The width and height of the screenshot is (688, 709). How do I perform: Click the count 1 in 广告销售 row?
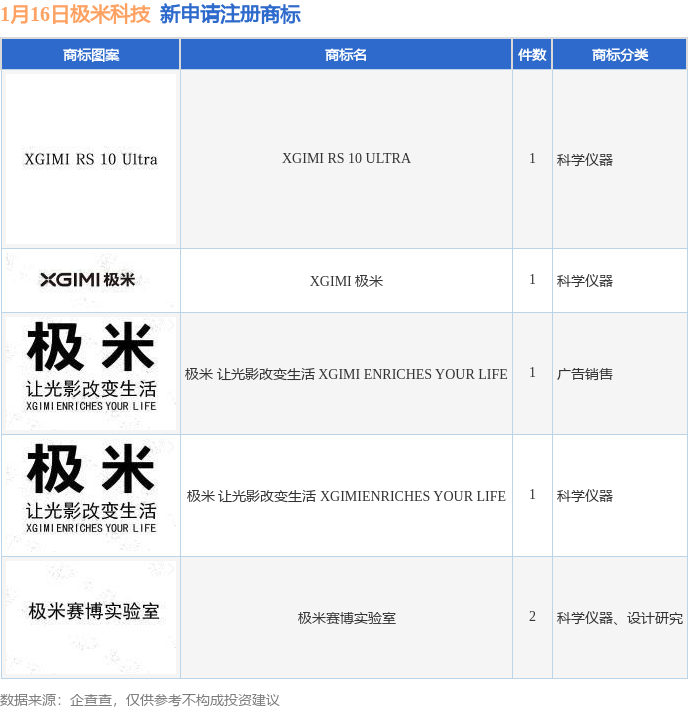(532, 373)
